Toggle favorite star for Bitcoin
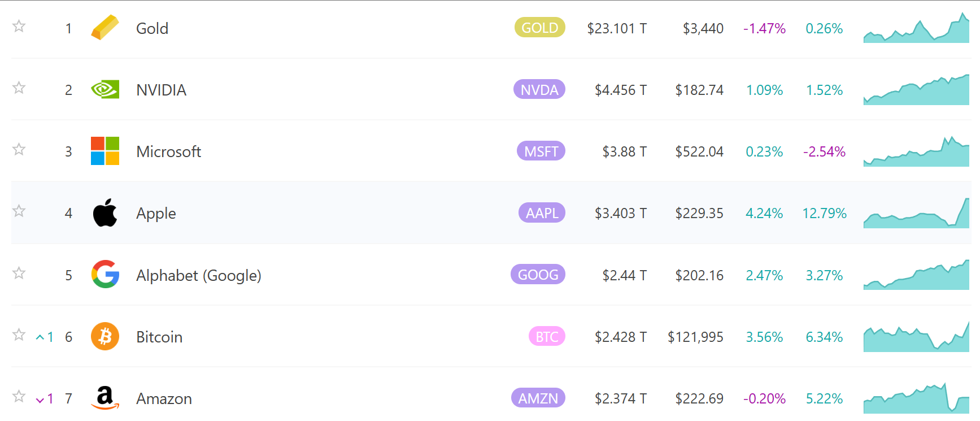 coord(19,335)
